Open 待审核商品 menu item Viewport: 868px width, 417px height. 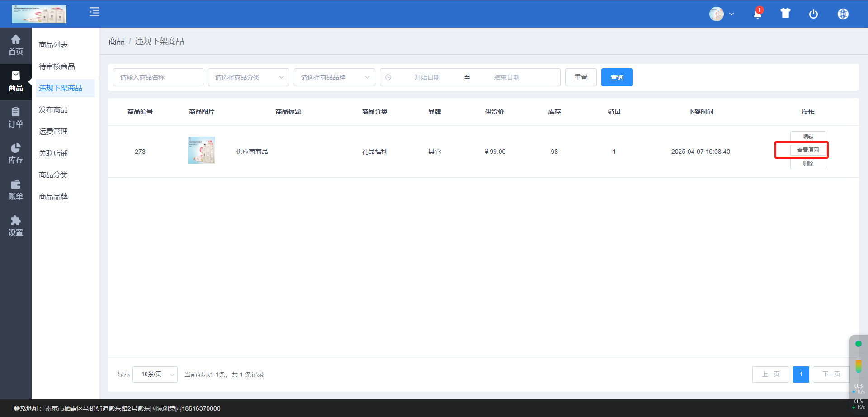57,66
